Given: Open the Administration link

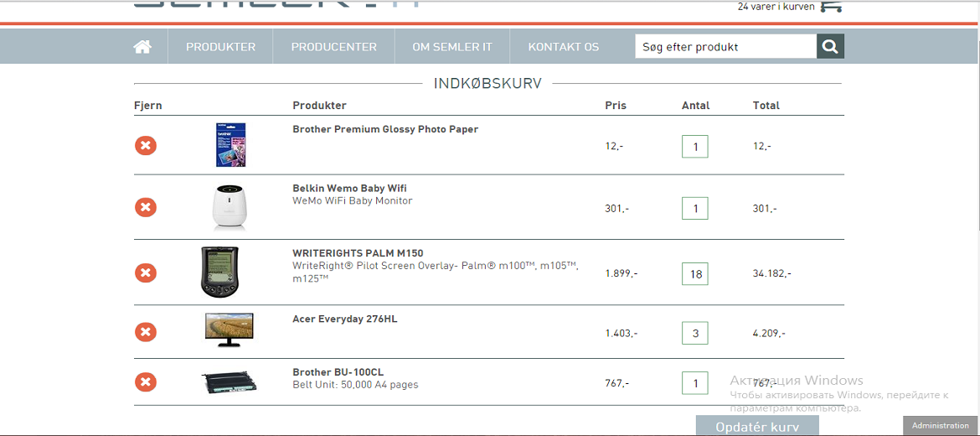Looking at the screenshot, I should pos(940,425).
